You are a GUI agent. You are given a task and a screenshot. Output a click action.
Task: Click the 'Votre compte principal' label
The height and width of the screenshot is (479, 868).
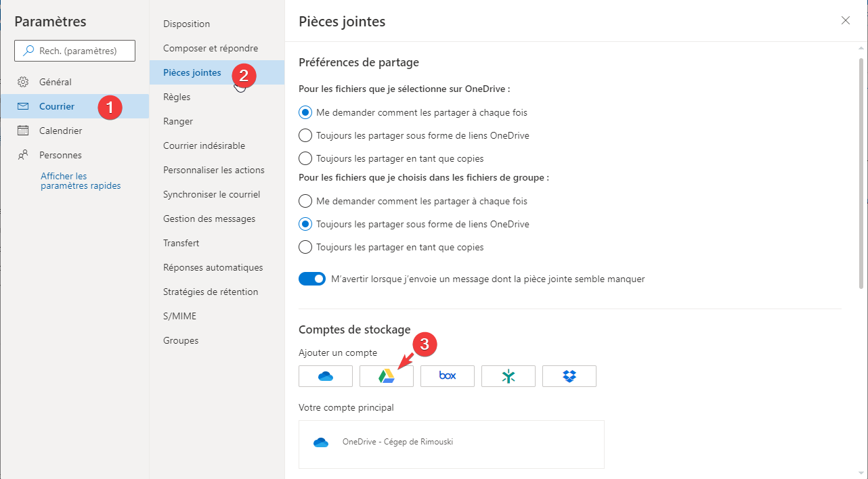[346, 407]
